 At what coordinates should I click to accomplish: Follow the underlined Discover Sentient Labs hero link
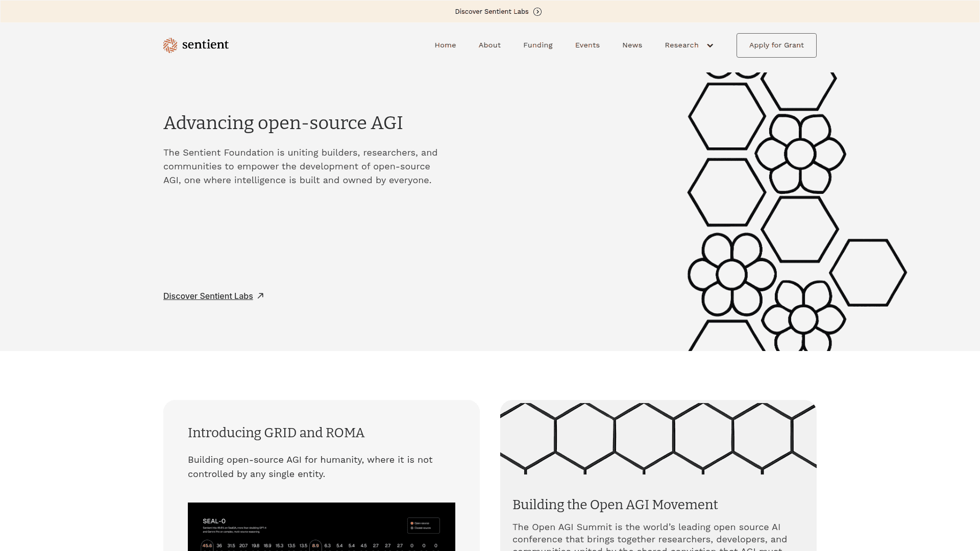(208, 296)
